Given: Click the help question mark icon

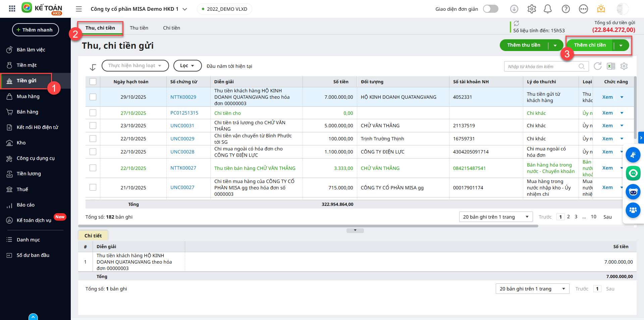Looking at the screenshot, I should (x=566, y=9).
